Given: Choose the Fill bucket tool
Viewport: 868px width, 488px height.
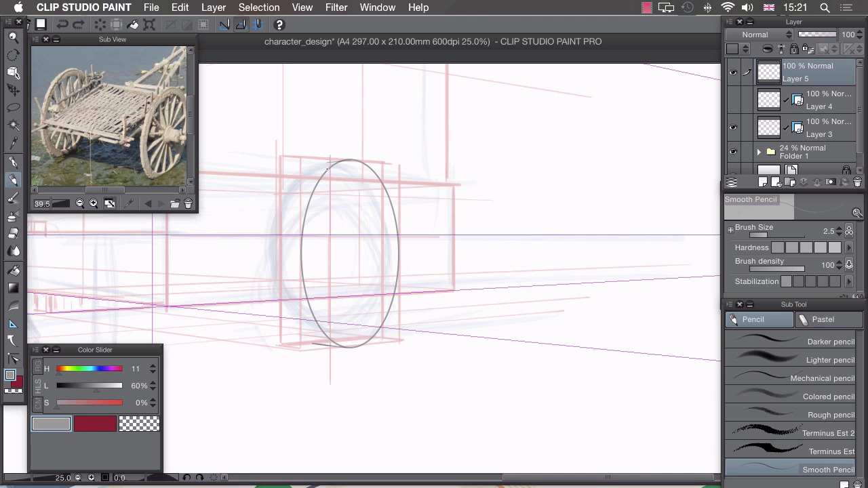Looking at the screenshot, I should (x=13, y=270).
